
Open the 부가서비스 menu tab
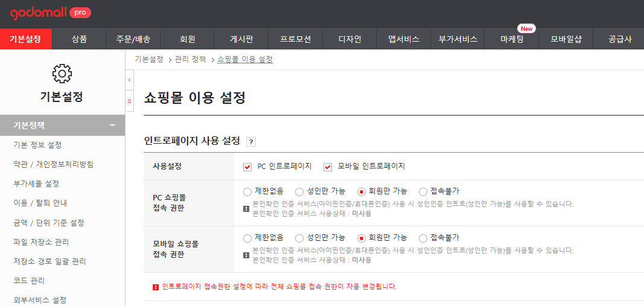coord(458,39)
